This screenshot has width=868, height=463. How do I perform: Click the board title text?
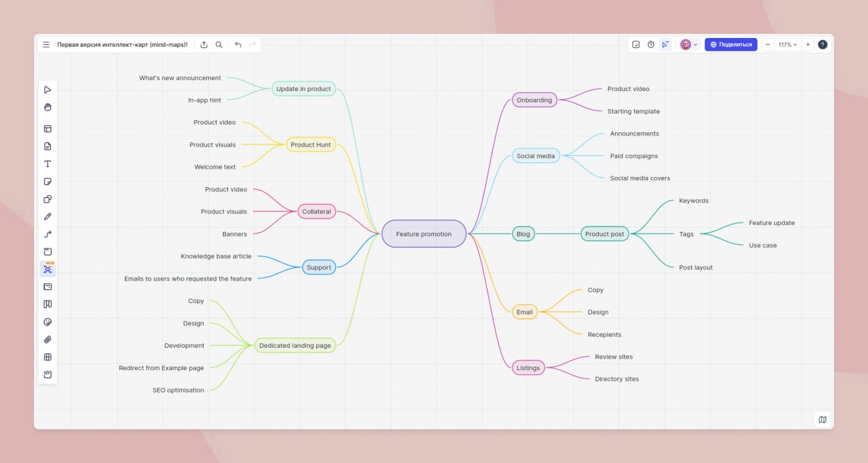tap(122, 45)
